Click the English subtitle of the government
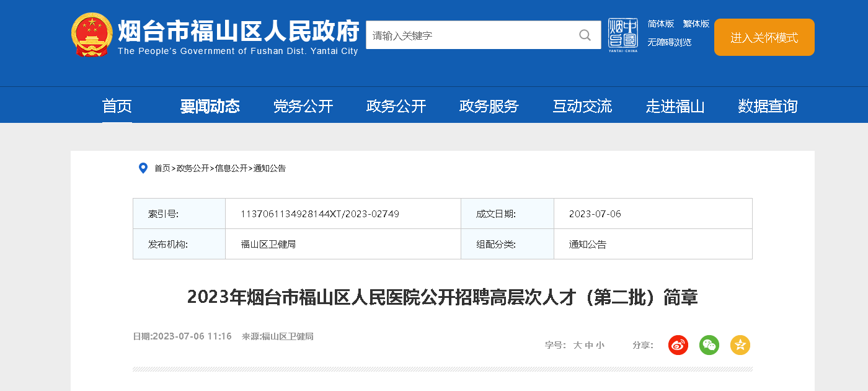 click(238, 51)
